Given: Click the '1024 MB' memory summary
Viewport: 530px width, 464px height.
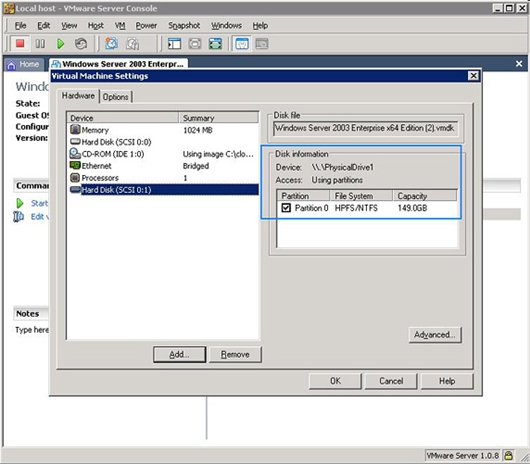Looking at the screenshot, I should pyautogui.click(x=198, y=130).
